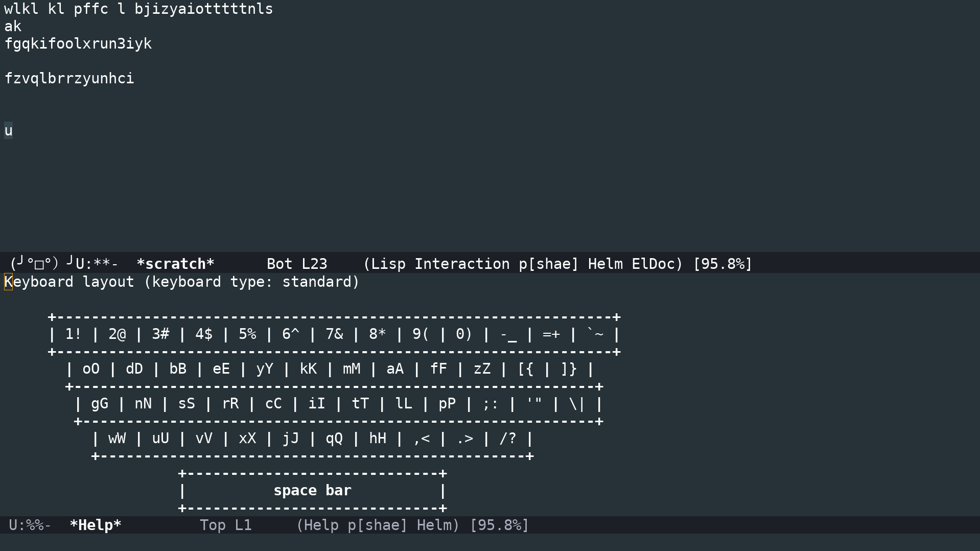Click the Helm minor mode in the Help mode line

434,525
